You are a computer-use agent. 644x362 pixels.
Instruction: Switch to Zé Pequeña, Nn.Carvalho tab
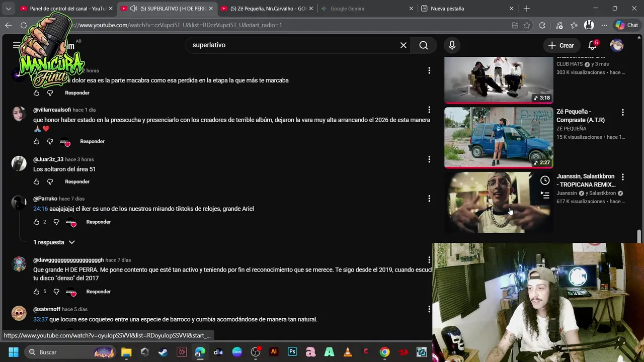[267, 9]
